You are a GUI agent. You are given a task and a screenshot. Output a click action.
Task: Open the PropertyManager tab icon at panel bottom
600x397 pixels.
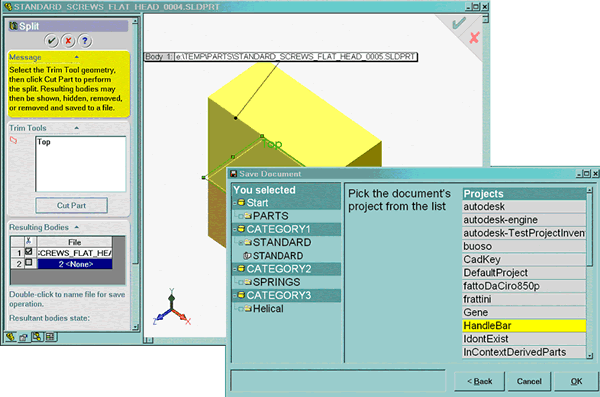coord(24,337)
